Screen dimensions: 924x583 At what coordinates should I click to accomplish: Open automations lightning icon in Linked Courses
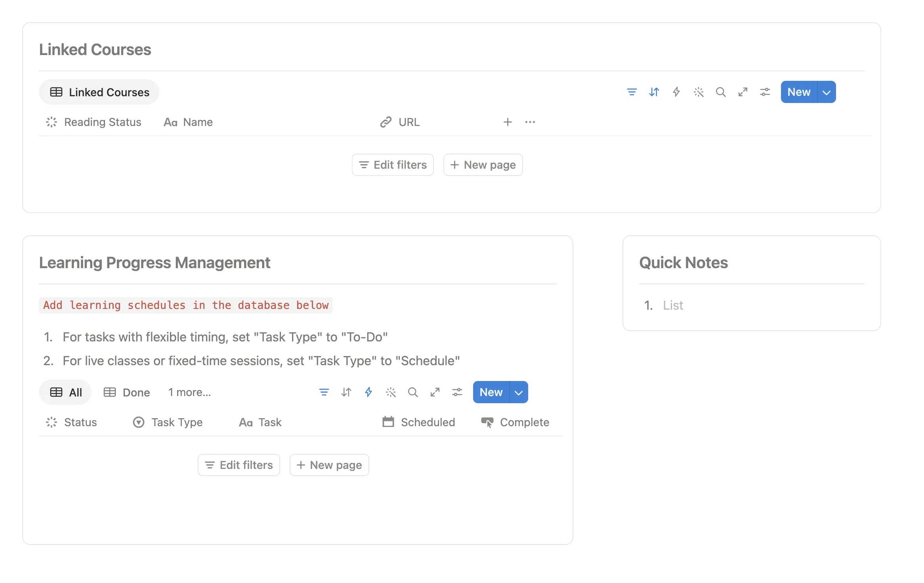[x=676, y=92]
